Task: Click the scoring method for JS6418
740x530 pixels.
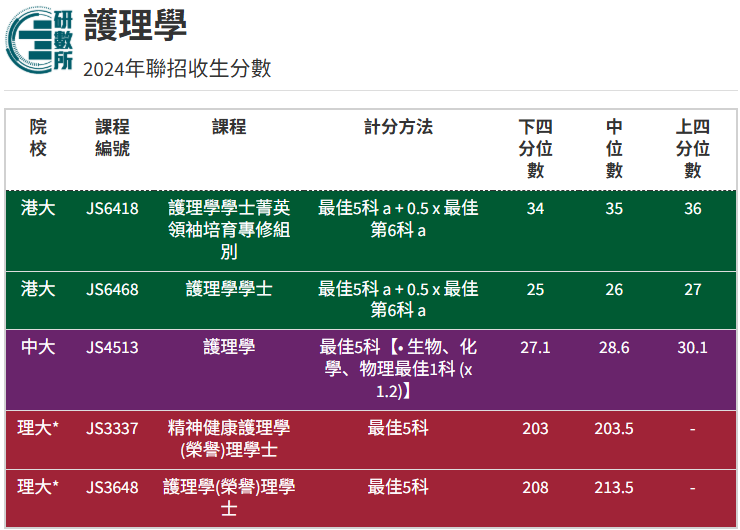Action: tap(398, 219)
